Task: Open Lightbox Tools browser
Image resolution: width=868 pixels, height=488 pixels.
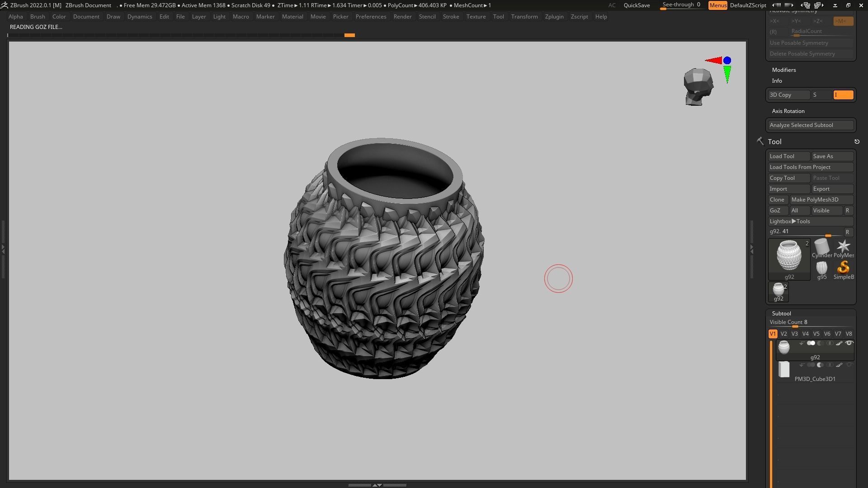Action: (811, 221)
